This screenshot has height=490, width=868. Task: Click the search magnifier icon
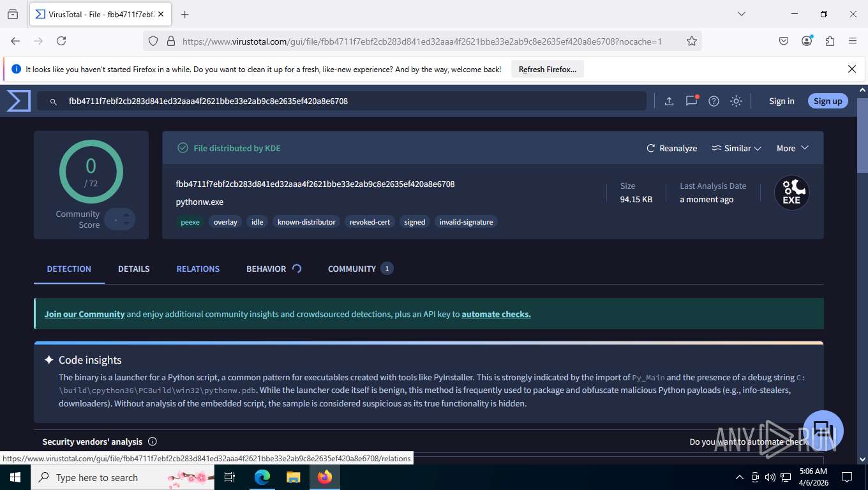pos(54,101)
